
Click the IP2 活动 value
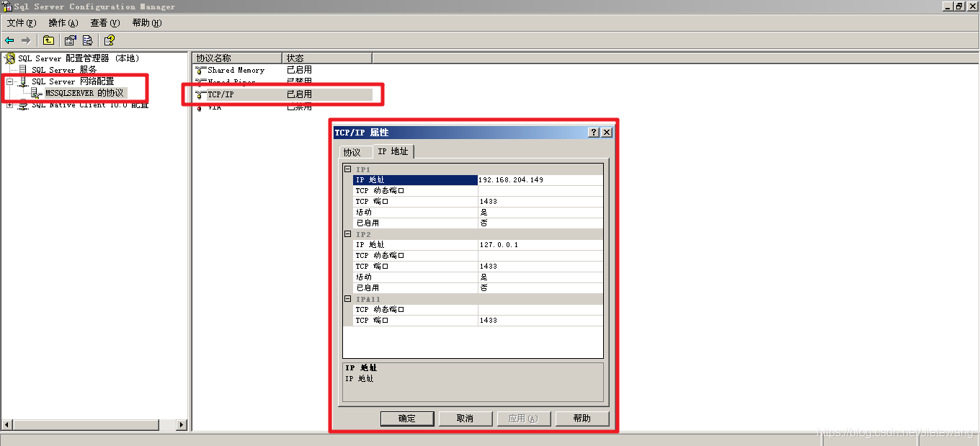click(540, 277)
